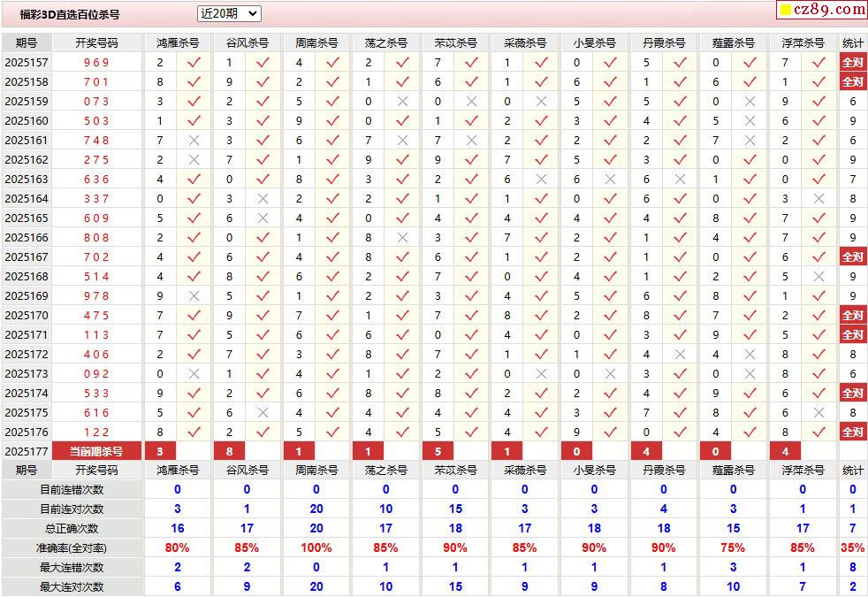The height and width of the screenshot is (597, 868).
Task: Click the 全对 badge in row 2025157
Action: [852, 63]
